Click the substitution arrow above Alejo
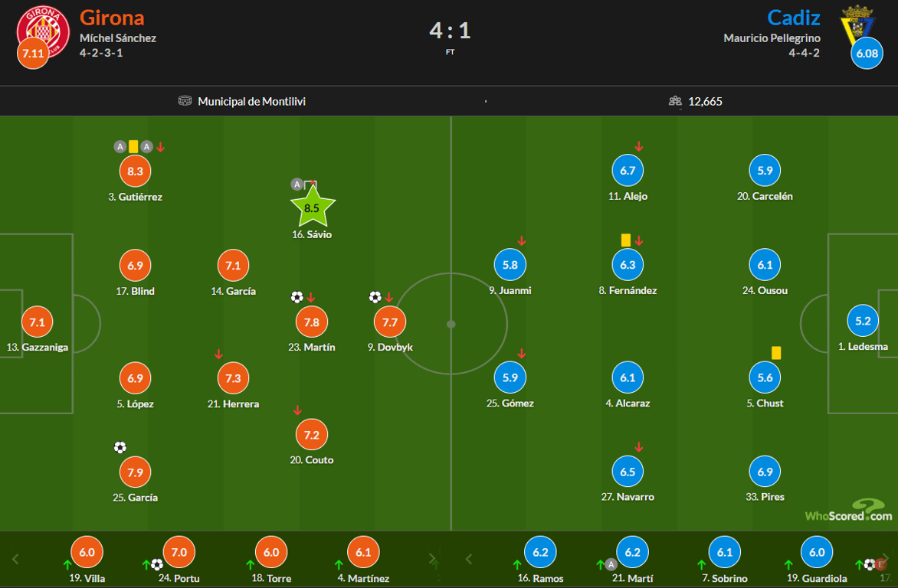The width and height of the screenshot is (898, 588). tap(639, 146)
